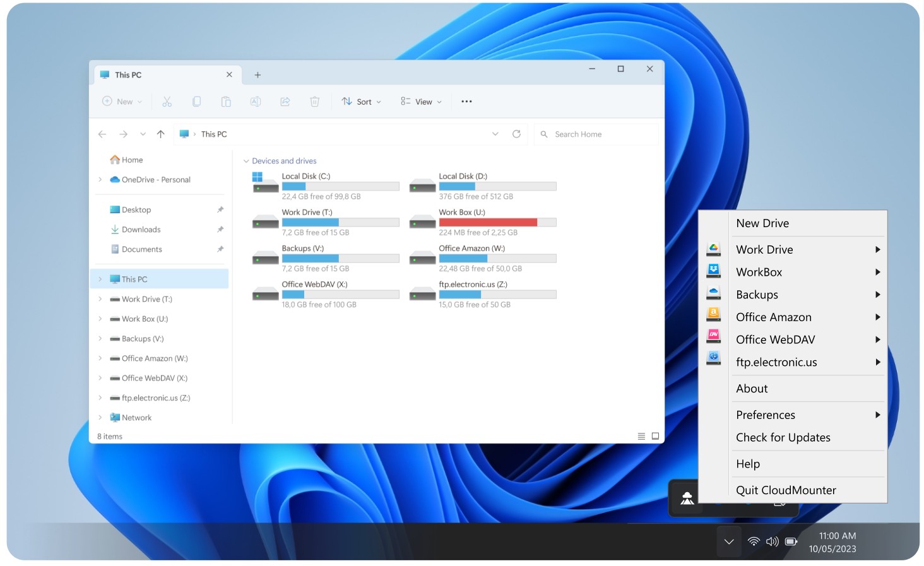Click the Backups cloud icon in the menu
The image size is (924, 566).
pos(713,292)
